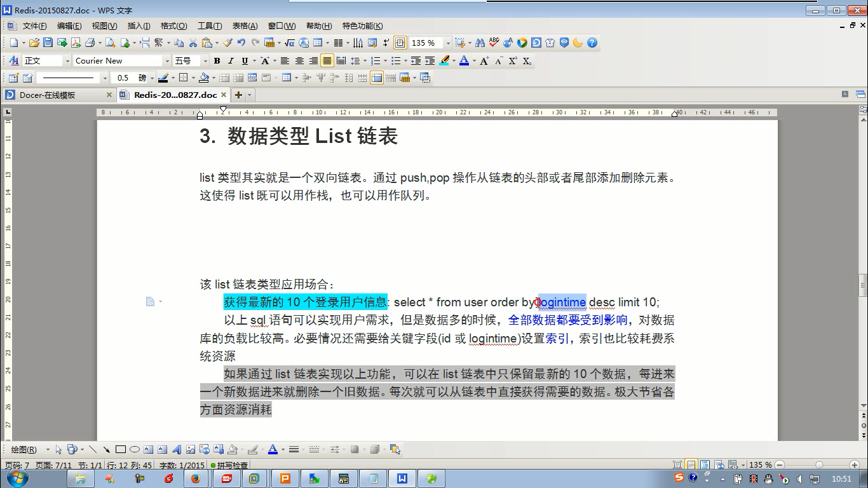This screenshot has height=488, width=868.
Task: Open the 绘图(R) drawing menu button
Action: click(24, 449)
